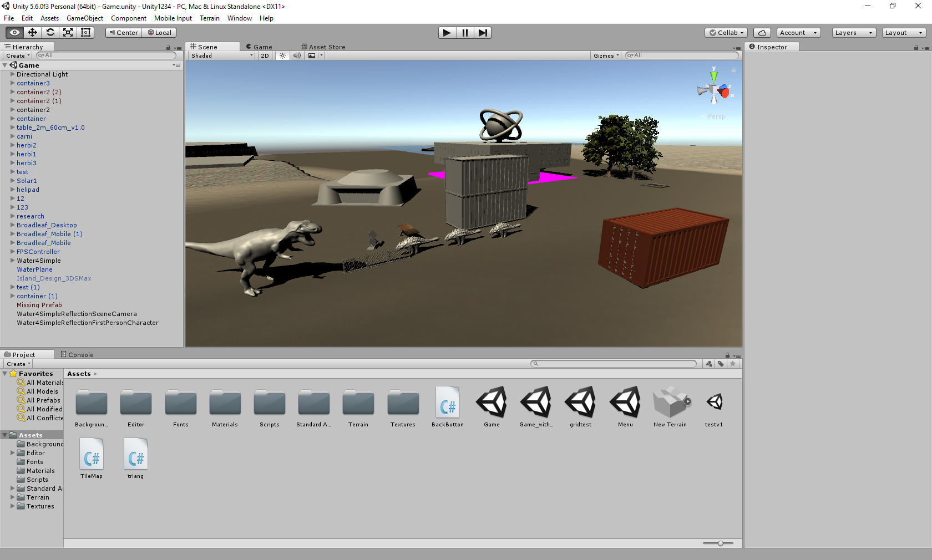This screenshot has width=932, height=560.
Task: Click the Project panel search field
Action: coord(614,364)
